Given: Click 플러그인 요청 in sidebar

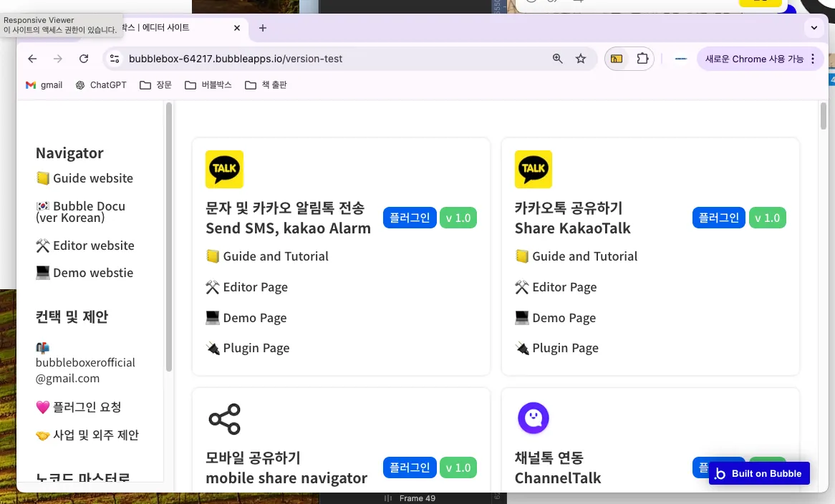Looking at the screenshot, I should point(78,407).
